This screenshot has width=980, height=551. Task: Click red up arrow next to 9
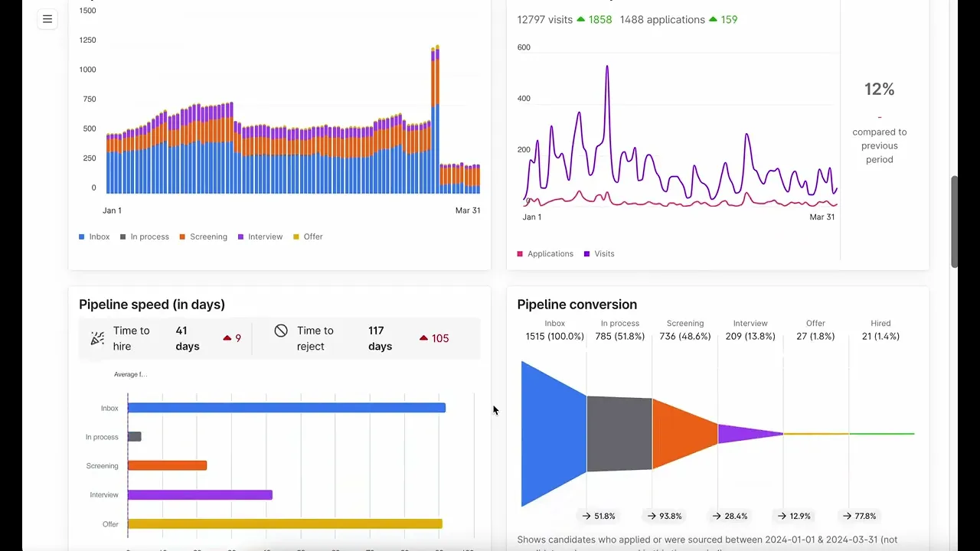[x=227, y=338]
